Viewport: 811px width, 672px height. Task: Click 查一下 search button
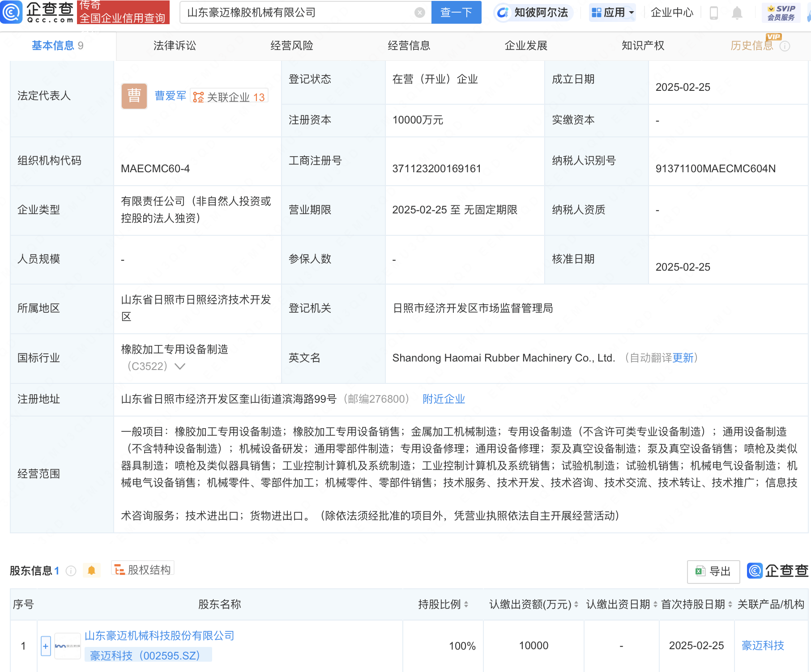[456, 13]
